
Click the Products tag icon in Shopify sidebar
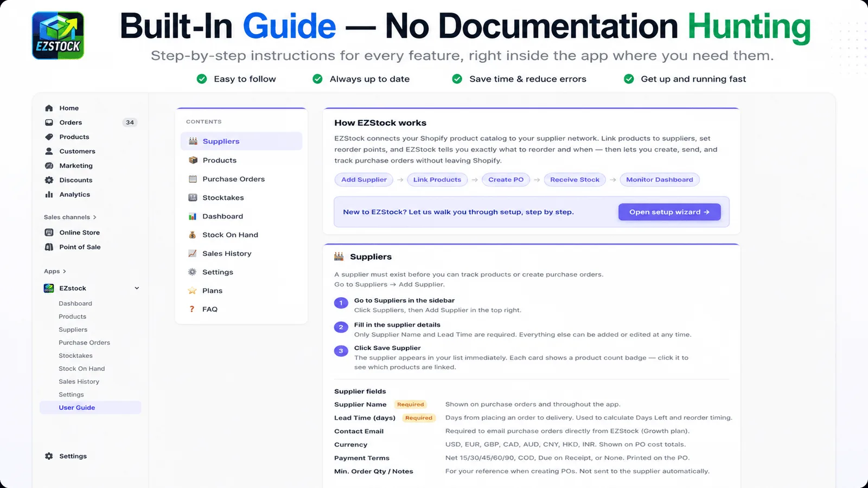click(49, 137)
